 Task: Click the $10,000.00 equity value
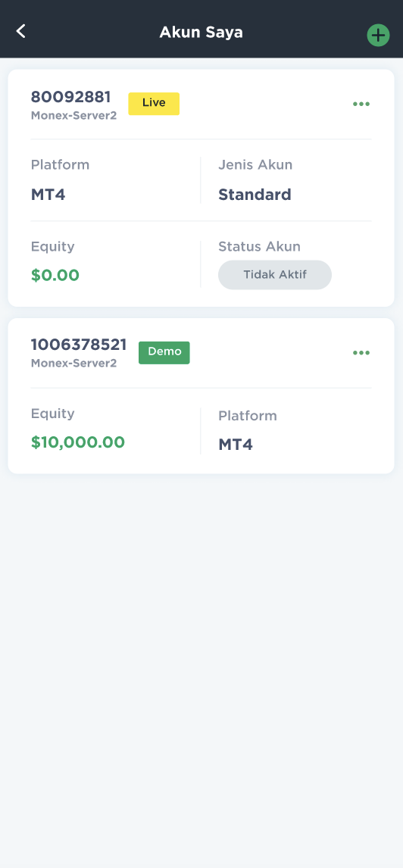point(77,442)
